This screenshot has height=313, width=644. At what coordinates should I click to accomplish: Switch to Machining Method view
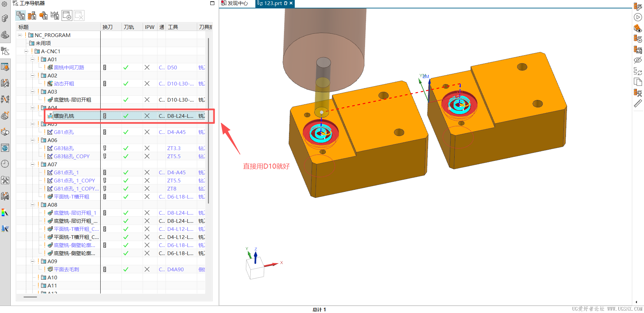point(55,15)
